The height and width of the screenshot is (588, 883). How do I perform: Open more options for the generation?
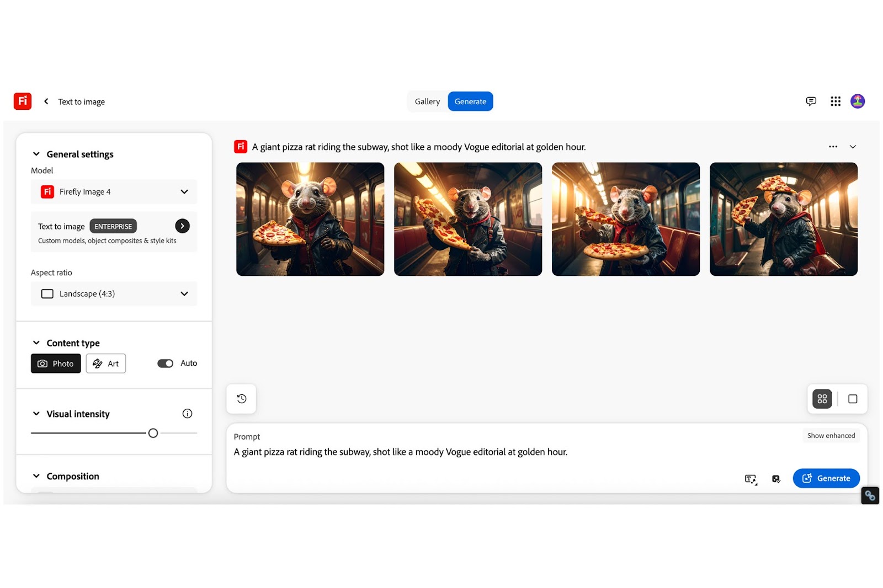pos(833,147)
